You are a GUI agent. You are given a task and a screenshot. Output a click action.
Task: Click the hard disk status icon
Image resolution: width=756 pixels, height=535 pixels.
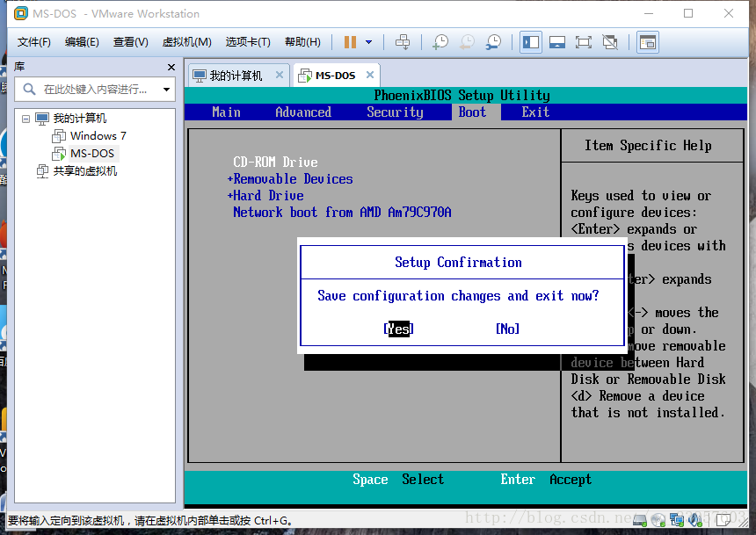click(x=640, y=520)
